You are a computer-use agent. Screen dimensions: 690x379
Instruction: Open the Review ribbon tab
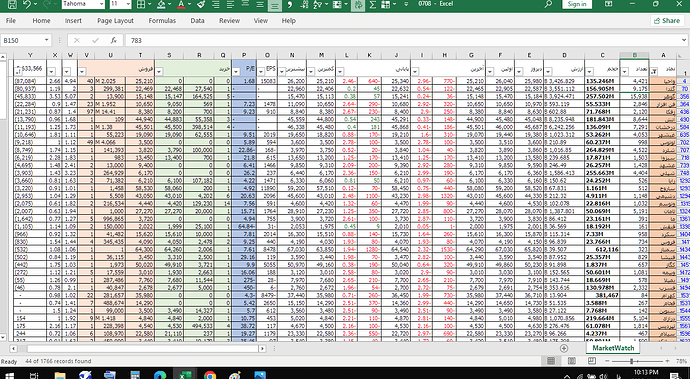[x=229, y=21]
